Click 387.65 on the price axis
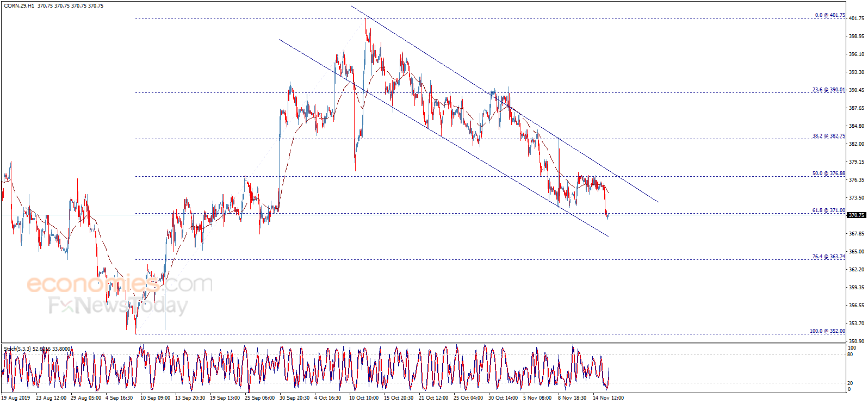Screen dimensions: 868x404 click(x=856, y=108)
